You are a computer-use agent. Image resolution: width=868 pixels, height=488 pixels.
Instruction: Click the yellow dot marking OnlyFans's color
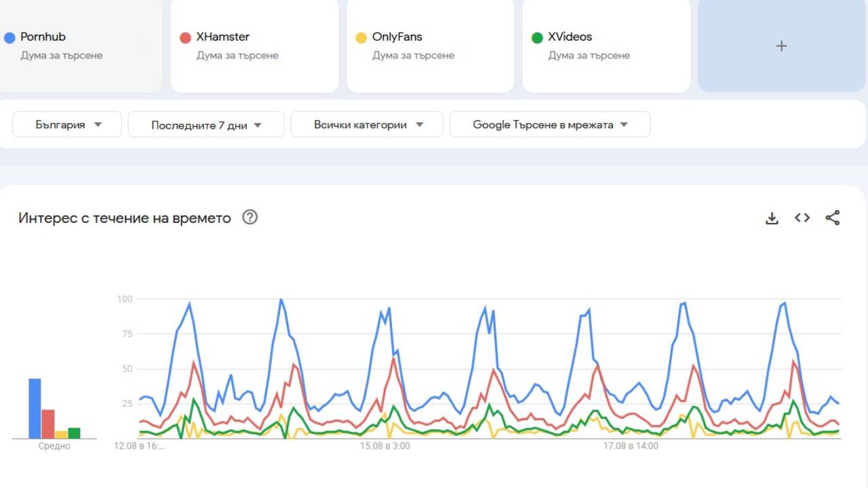click(x=361, y=37)
